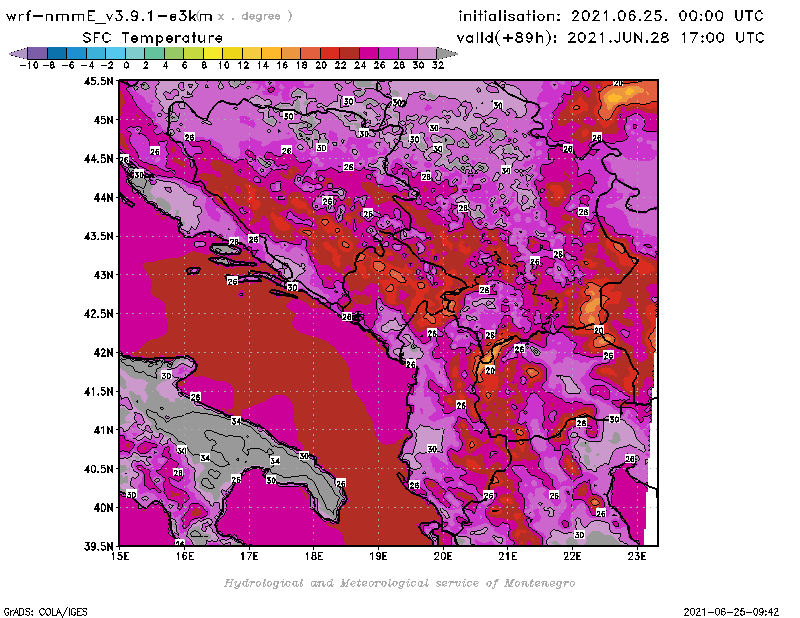Screen dimensions: 800x618
Task: Click the latitude label '43.5N'
Action: click(x=98, y=236)
